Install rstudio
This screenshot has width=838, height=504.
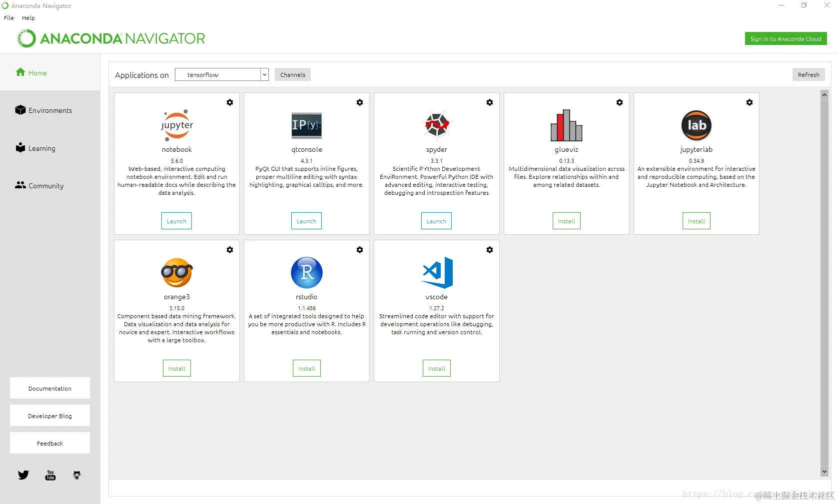pyautogui.click(x=307, y=369)
